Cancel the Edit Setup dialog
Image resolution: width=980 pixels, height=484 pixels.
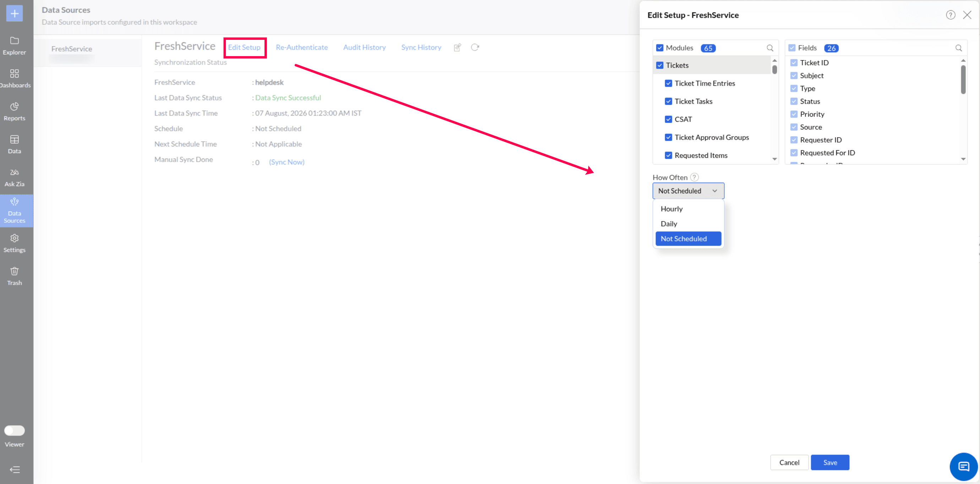tap(789, 462)
